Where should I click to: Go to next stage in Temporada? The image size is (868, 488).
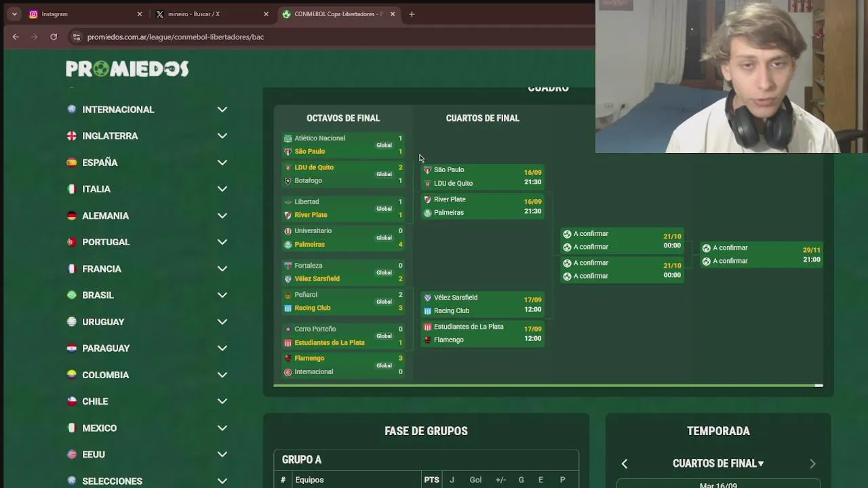click(x=812, y=464)
